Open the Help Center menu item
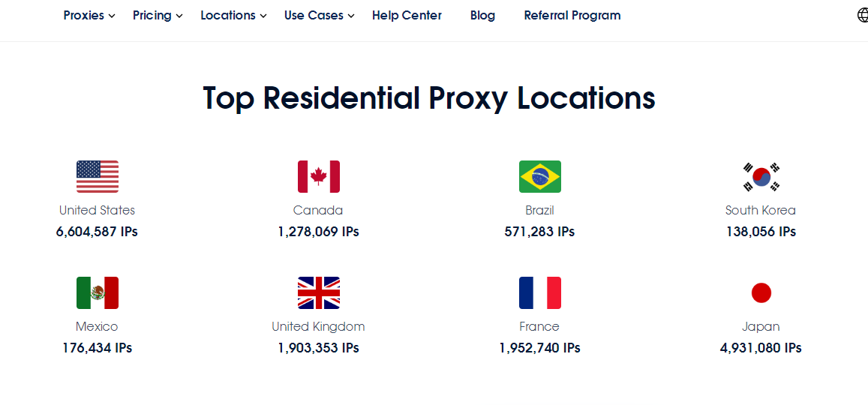The height and width of the screenshot is (405, 868). (407, 16)
